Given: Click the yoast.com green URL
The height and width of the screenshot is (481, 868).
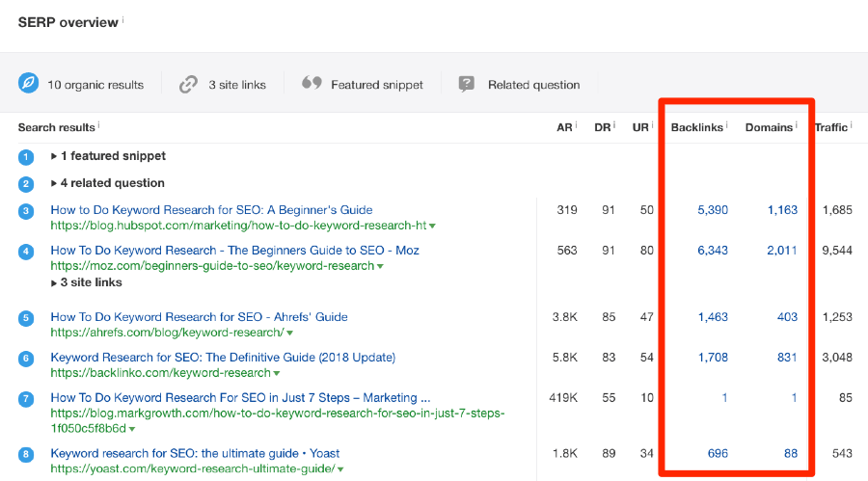Looking at the screenshot, I should click(x=193, y=468).
